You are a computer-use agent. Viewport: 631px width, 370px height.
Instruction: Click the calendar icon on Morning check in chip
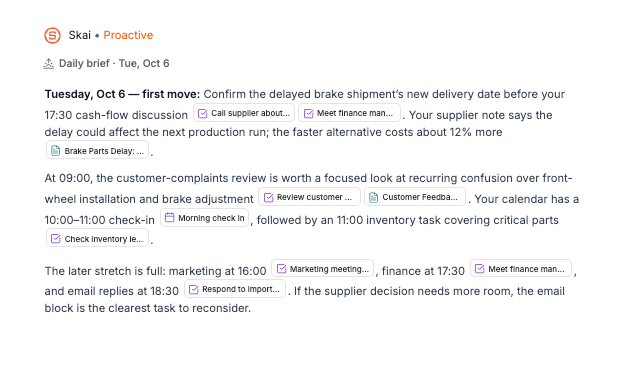pos(170,218)
